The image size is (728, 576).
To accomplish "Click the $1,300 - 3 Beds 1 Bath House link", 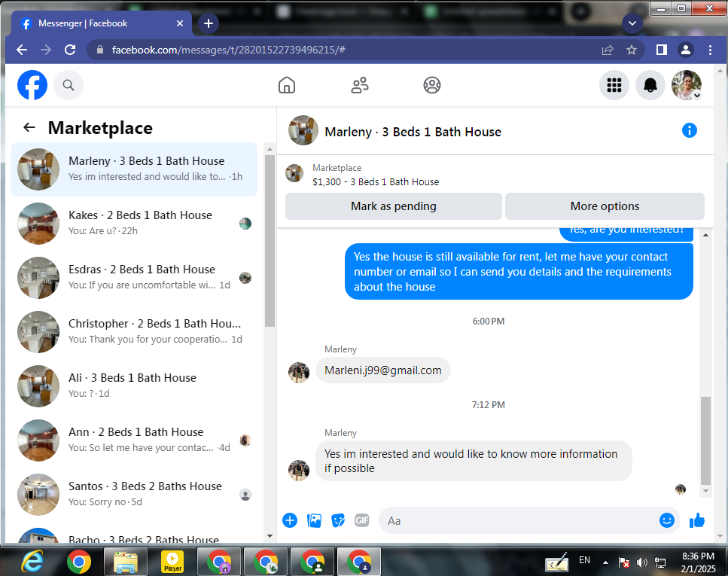I will tap(376, 181).
